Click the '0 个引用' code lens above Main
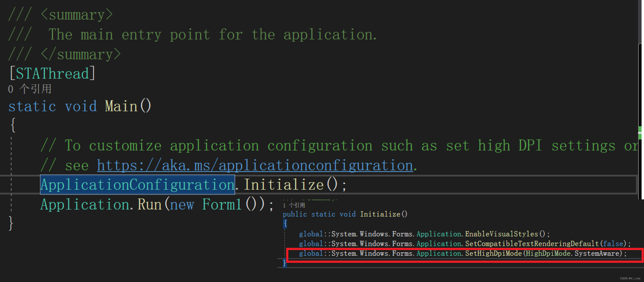This screenshot has height=282, width=644. coord(29,89)
